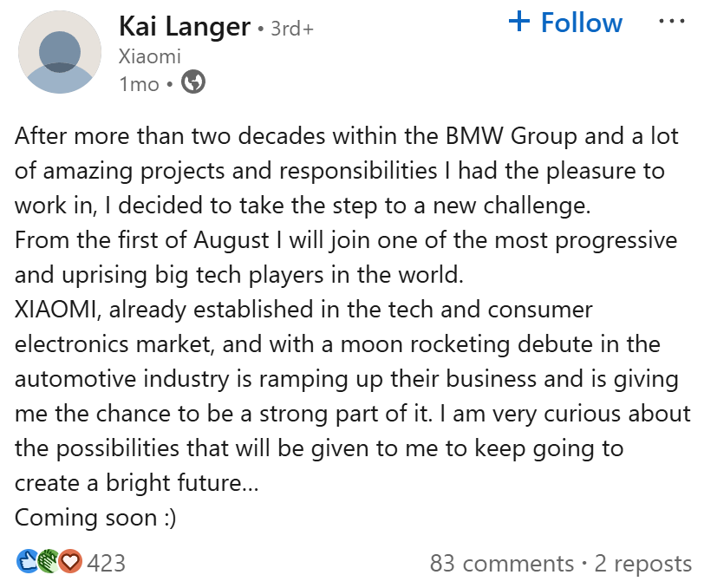Click the 1mo post timestamp

coord(139,83)
